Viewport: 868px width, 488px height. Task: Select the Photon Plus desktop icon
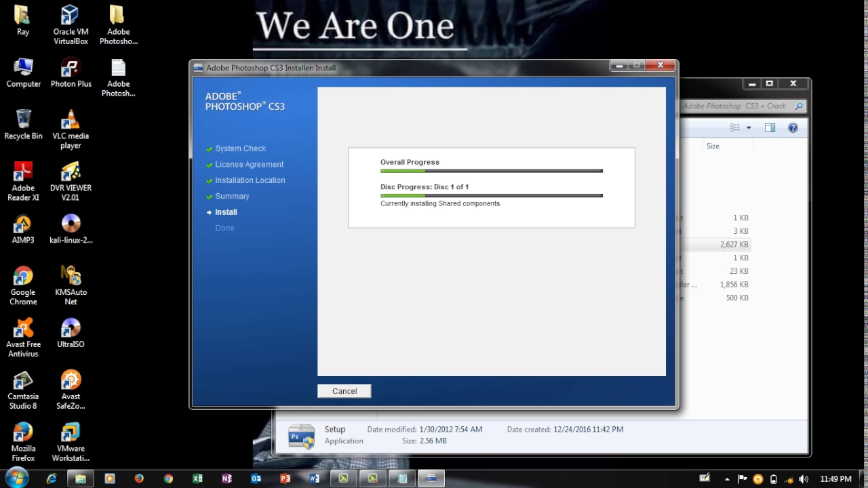click(71, 73)
